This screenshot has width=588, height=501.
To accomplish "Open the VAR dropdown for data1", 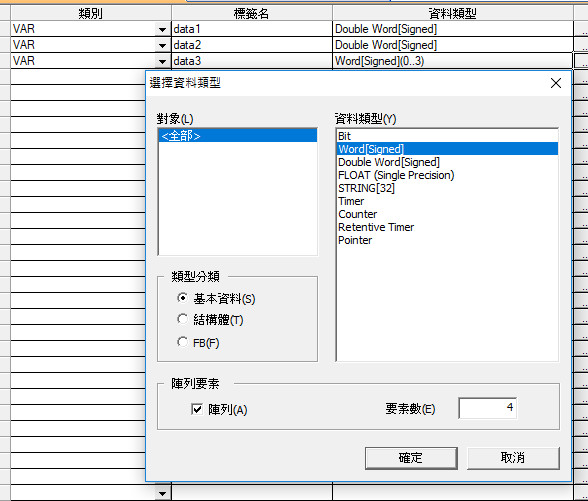I will [162, 29].
